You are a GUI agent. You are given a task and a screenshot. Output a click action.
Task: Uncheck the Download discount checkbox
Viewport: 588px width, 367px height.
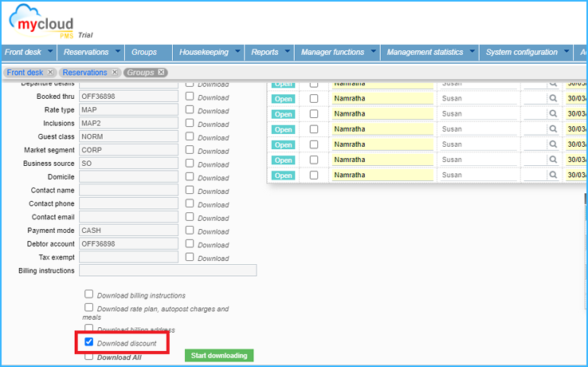pyautogui.click(x=89, y=342)
